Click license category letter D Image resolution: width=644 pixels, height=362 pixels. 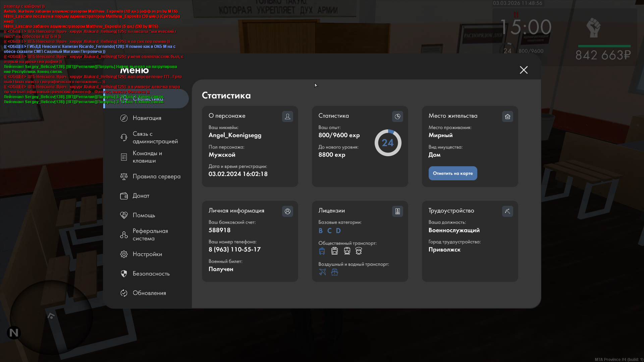(338, 231)
